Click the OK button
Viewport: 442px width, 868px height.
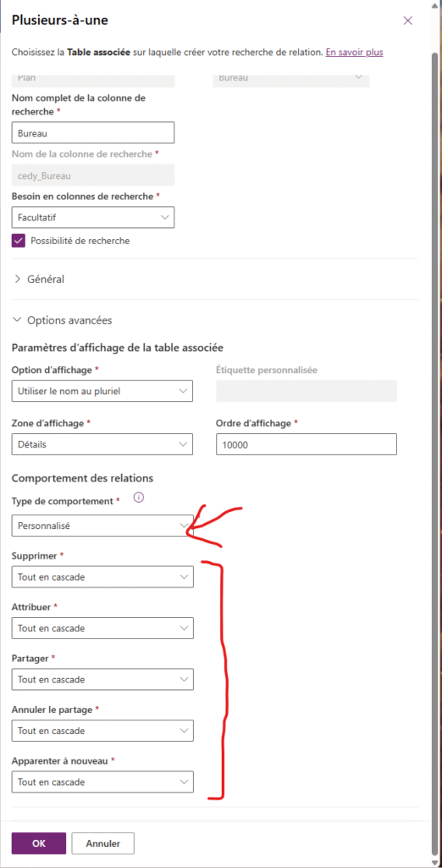pos(39,843)
